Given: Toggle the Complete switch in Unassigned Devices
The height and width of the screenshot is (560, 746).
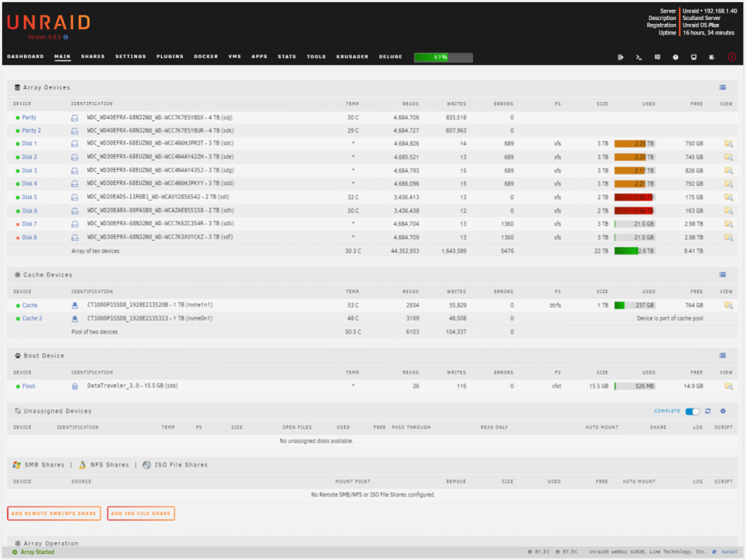Looking at the screenshot, I should pyautogui.click(x=692, y=411).
